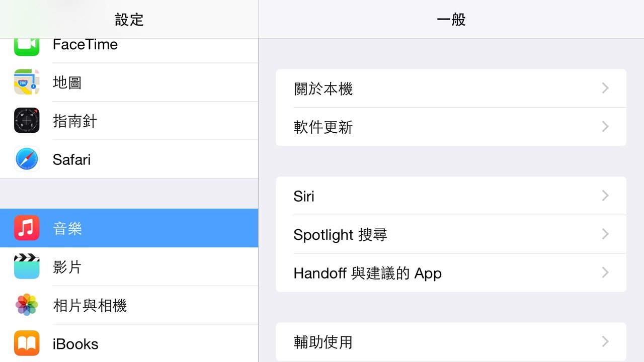Expand the 關於本機 row chevron
The height and width of the screenshot is (362, 644).
[x=605, y=88]
